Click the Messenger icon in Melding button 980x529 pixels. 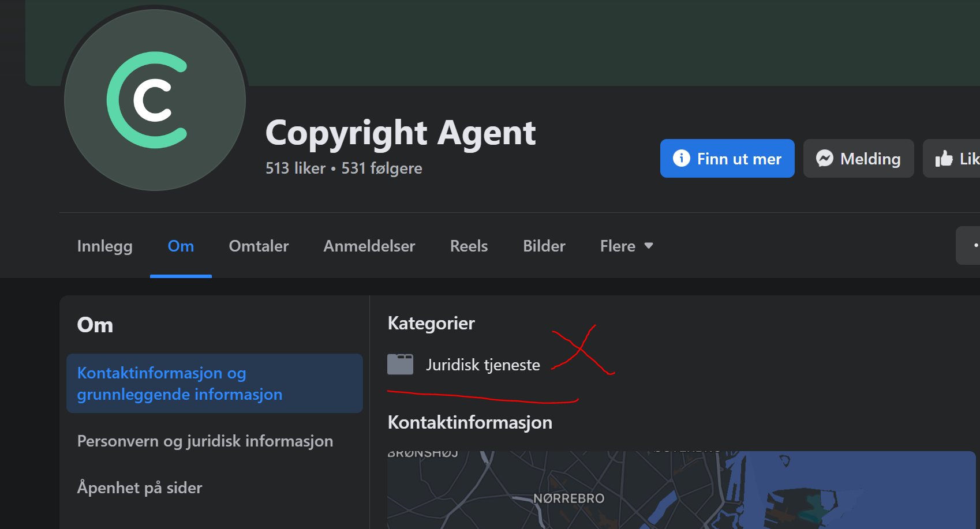[x=825, y=158]
